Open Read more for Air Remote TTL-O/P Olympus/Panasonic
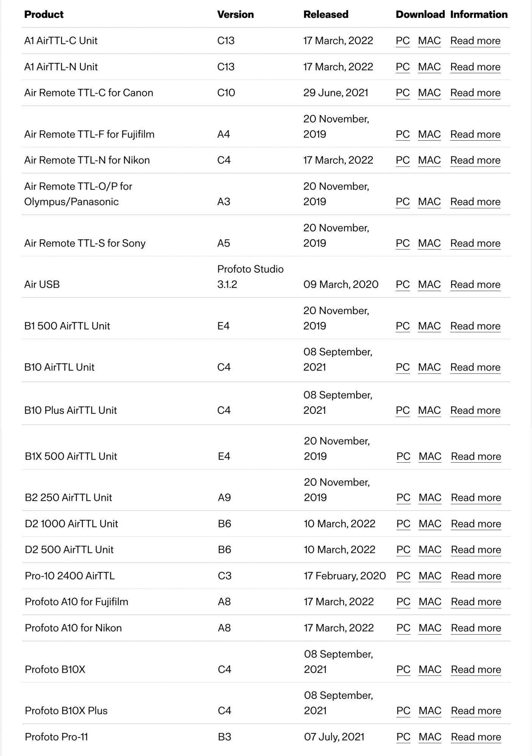 coord(475,201)
